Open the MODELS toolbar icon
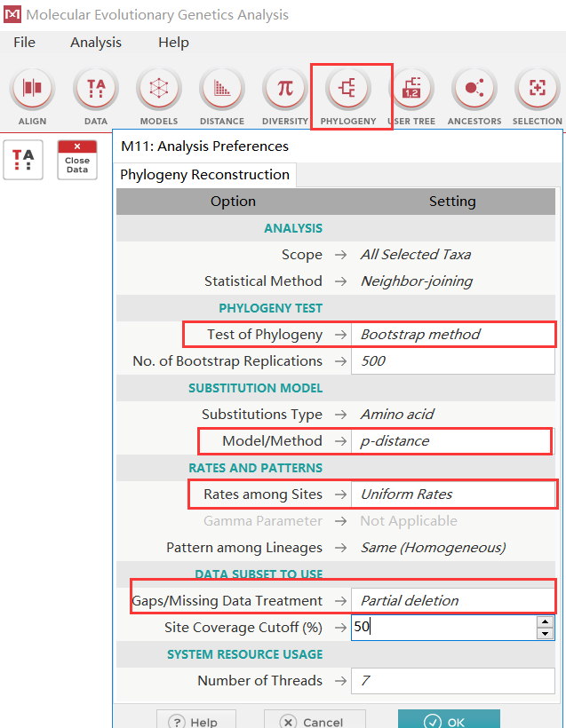566x728 pixels. 159,88
